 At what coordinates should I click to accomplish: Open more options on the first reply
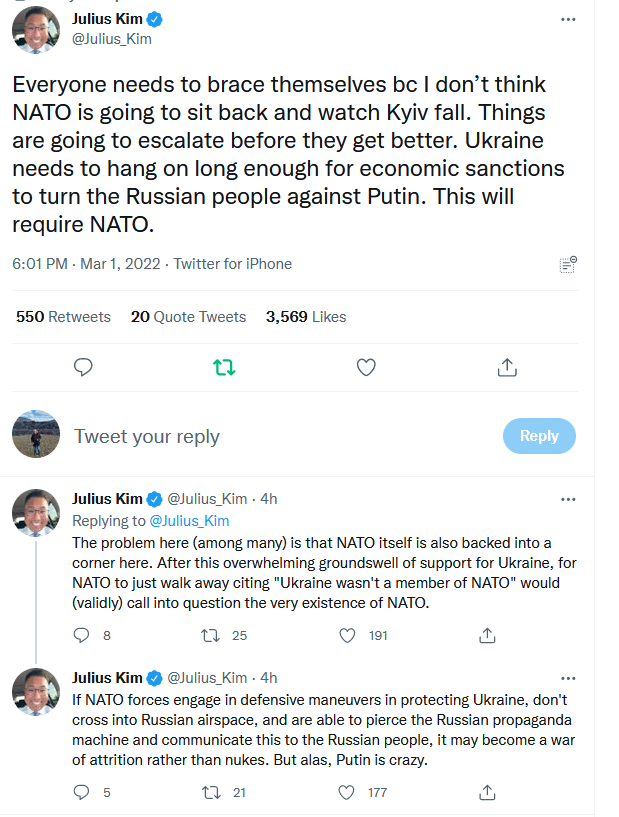[x=568, y=498]
